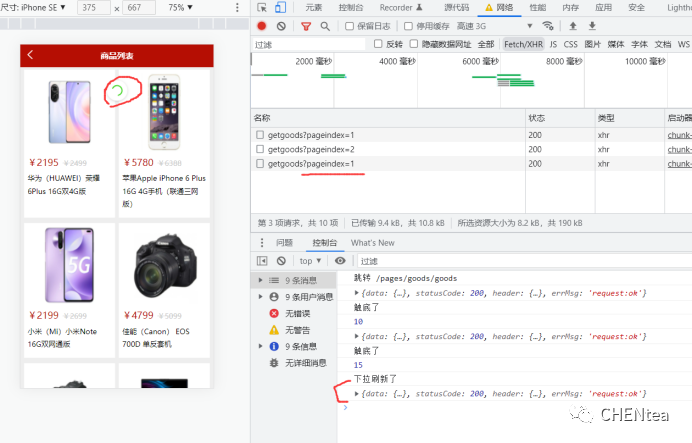Open the 高速 3G throttling dropdown
This screenshot has height=443, width=692.
[495, 26]
